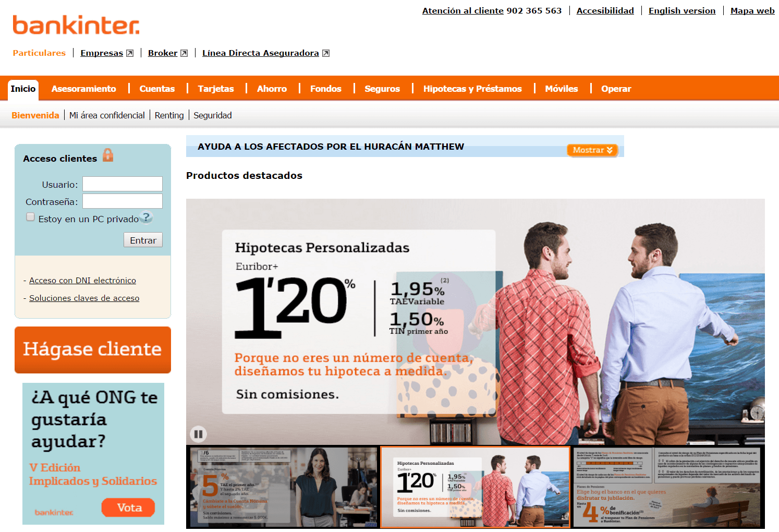Viewport: 779px width, 532px height.
Task: Open Soluciones claves de acceso
Action: [84, 298]
